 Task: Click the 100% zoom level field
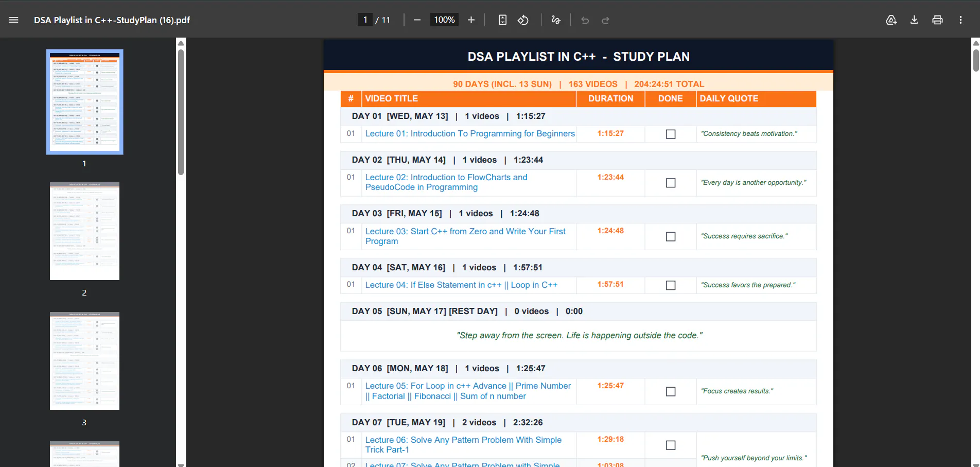(444, 20)
